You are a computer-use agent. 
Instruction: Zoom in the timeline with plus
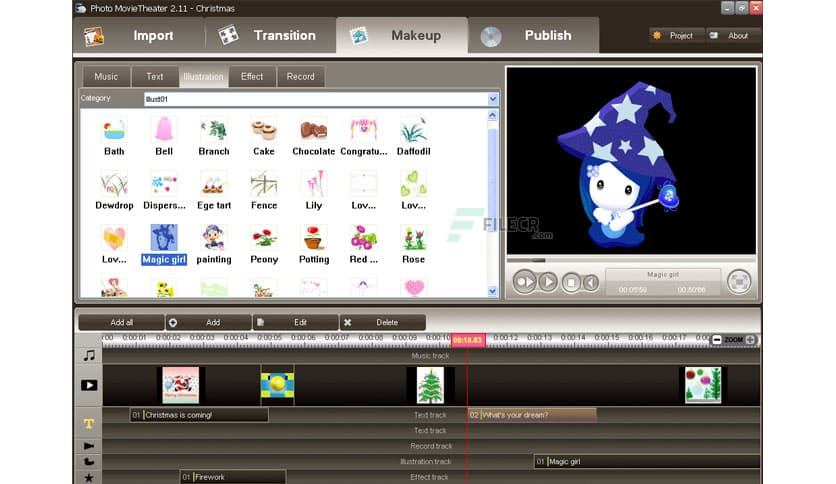(750, 340)
